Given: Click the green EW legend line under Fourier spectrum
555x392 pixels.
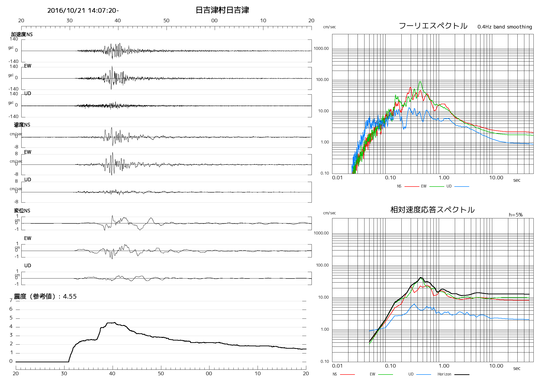Looking at the screenshot, I should coord(437,187).
